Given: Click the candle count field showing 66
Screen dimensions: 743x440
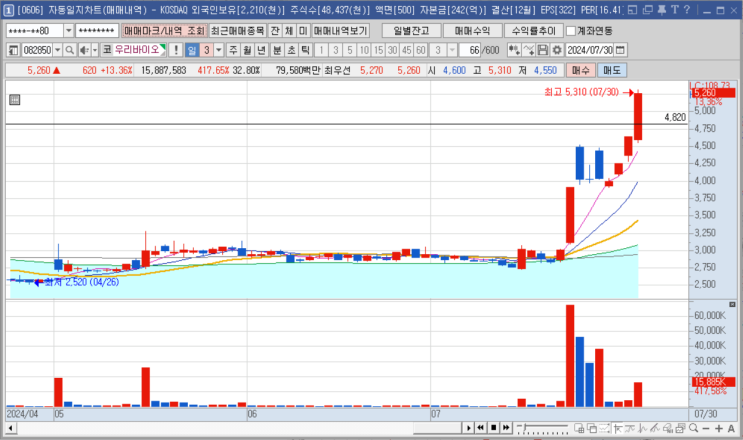Looking at the screenshot, I should click(x=470, y=50).
